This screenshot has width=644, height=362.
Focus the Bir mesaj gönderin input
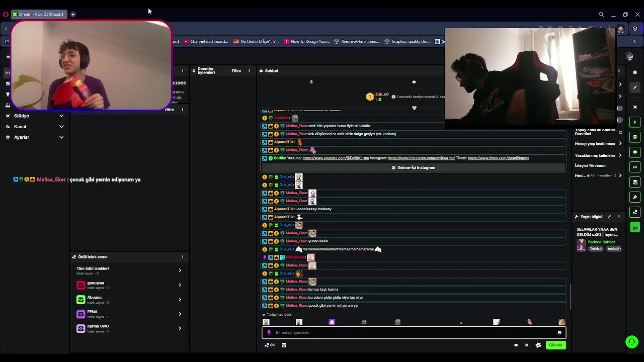point(414,332)
